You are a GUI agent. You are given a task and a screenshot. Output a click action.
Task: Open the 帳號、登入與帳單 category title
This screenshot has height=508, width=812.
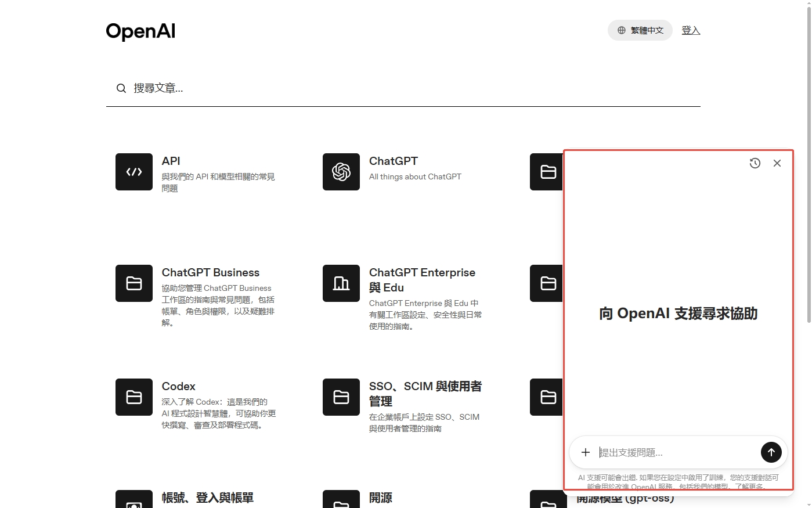(x=208, y=498)
